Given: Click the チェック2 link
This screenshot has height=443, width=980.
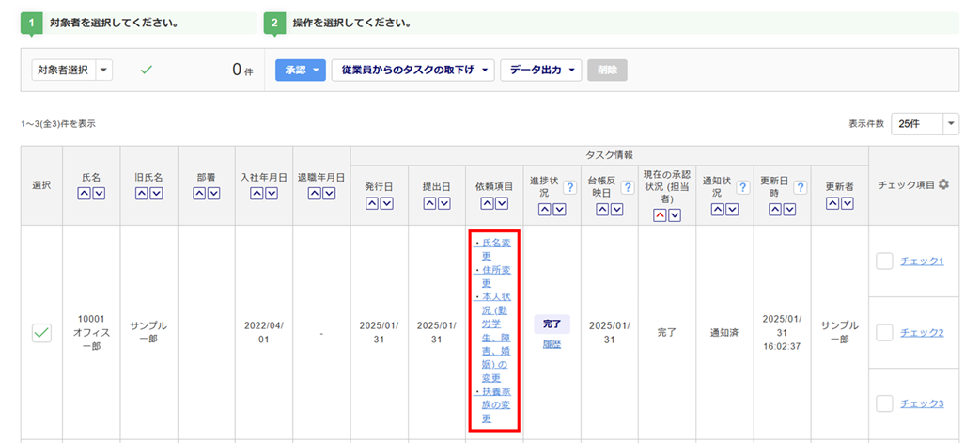Looking at the screenshot, I should pyautogui.click(x=922, y=332).
